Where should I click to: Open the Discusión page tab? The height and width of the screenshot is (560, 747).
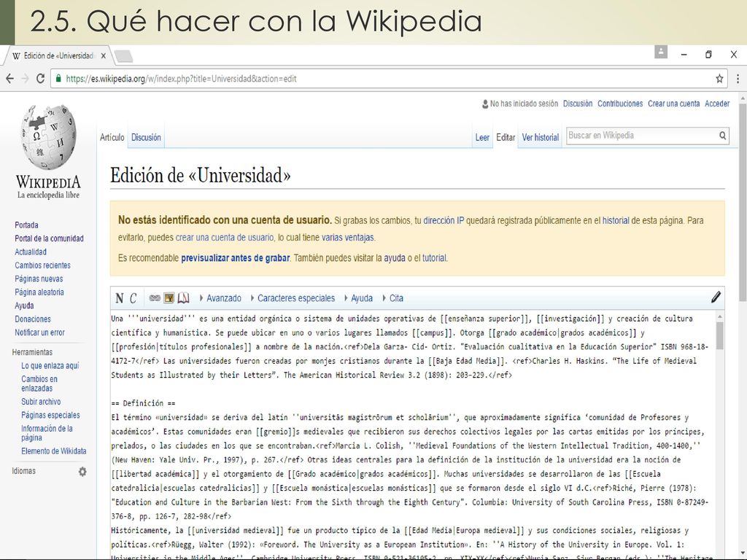[x=146, y=137]
